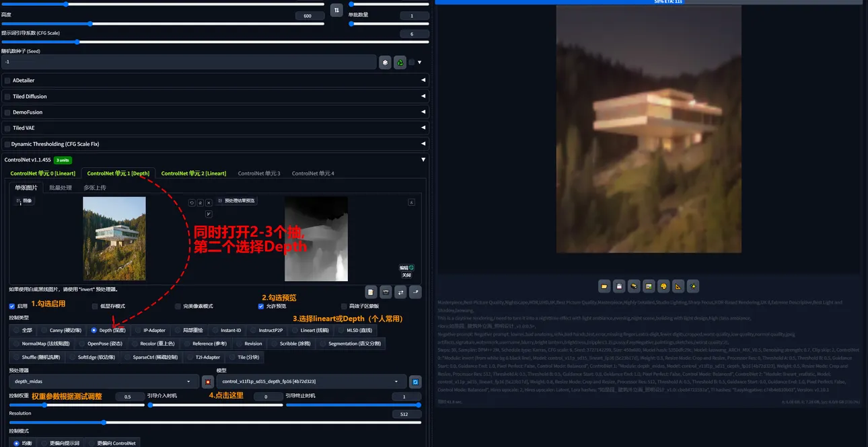Adjust the Resolution slider
The image size is (868, 447).
215,422
